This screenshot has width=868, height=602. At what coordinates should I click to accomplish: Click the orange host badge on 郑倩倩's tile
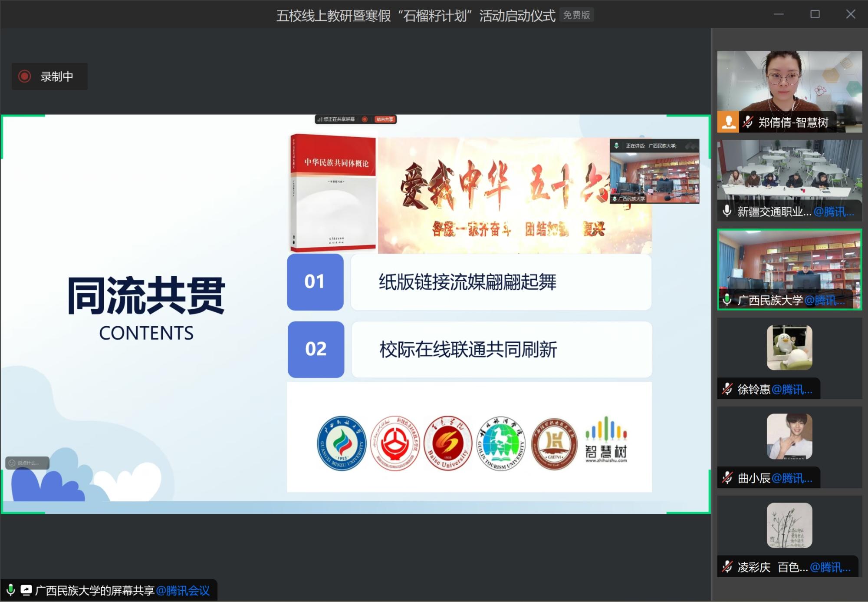728,122
